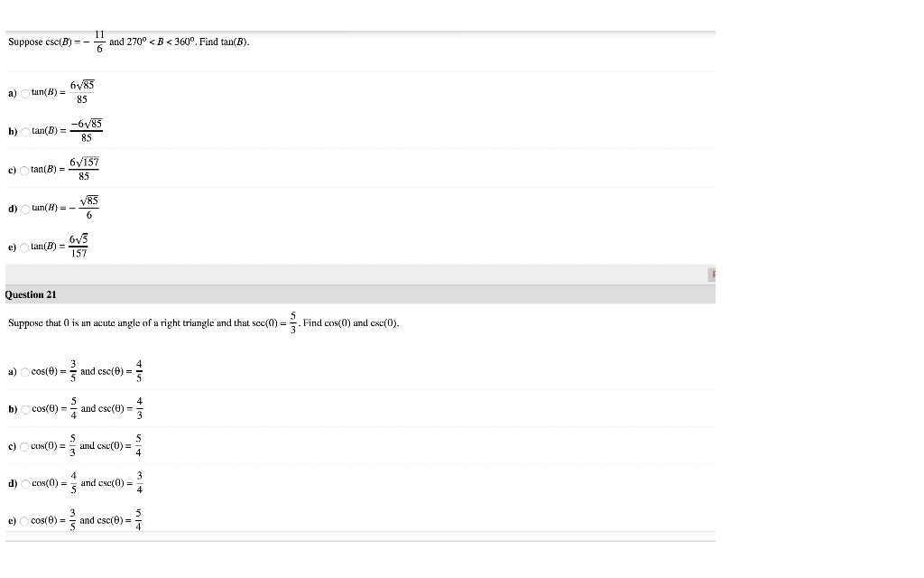The width and height of the screenshot is (924, 578).
Task: Click the cut-off red-lettered button above Question 21
Action: pyautogui.click(x=712, y=275)
